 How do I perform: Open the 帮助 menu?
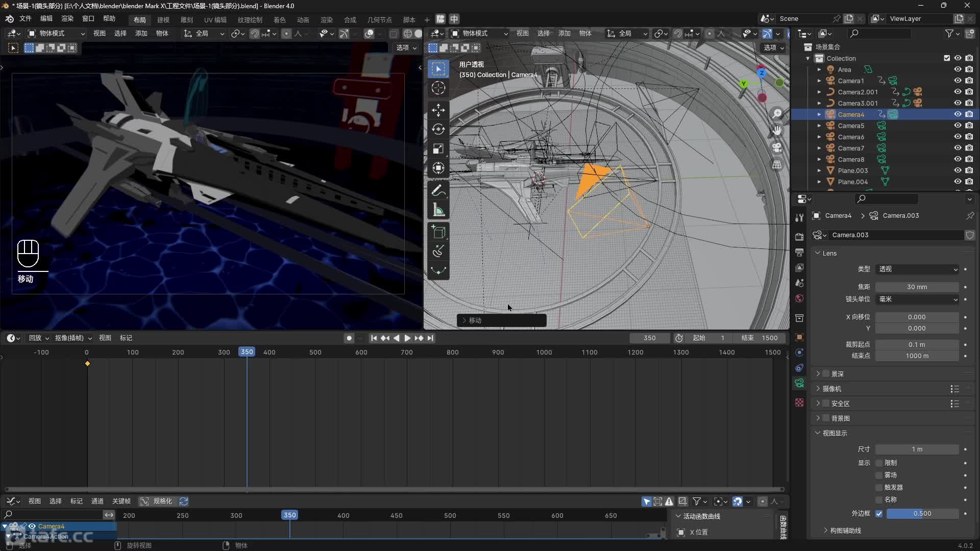pos(109,19)
